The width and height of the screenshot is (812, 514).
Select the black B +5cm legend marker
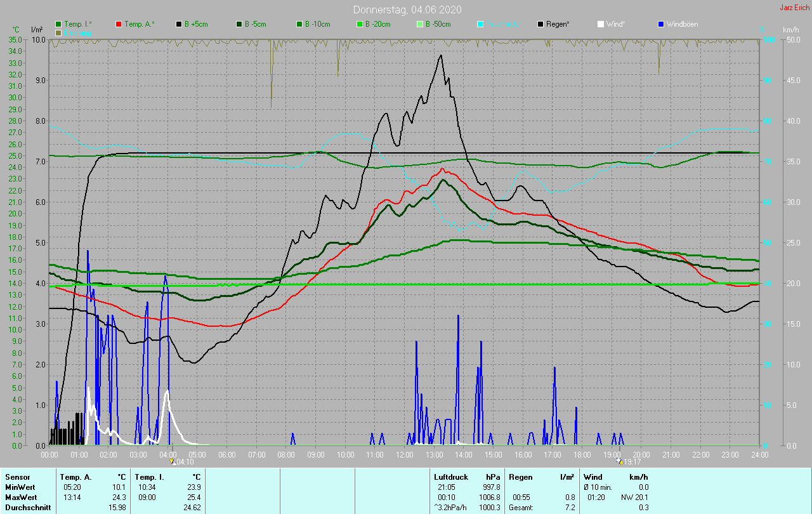tap(179, 24)
